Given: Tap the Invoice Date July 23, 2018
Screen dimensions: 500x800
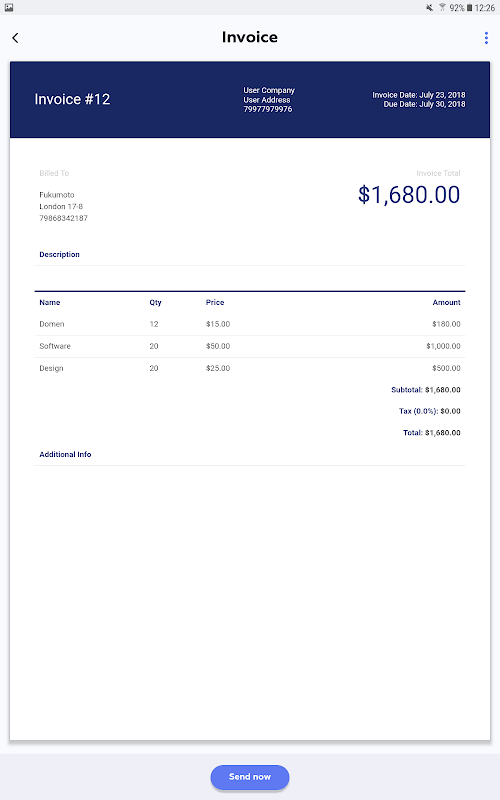Looking at the screenshot, I should click(419, 95).
